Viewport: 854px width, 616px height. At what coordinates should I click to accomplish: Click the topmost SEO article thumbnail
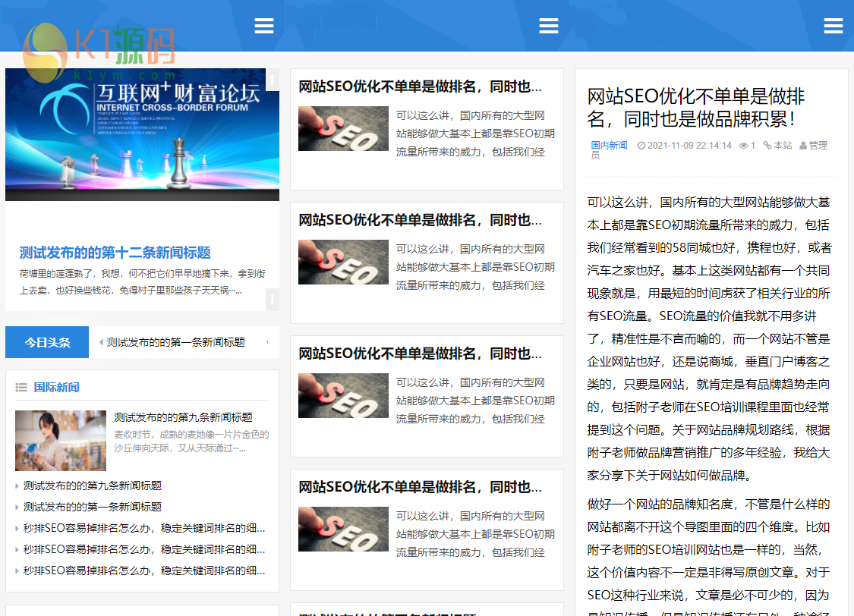343,128
